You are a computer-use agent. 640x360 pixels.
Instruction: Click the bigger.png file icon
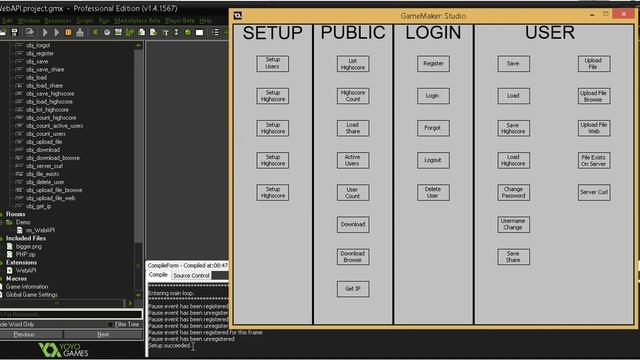point(10,246)
